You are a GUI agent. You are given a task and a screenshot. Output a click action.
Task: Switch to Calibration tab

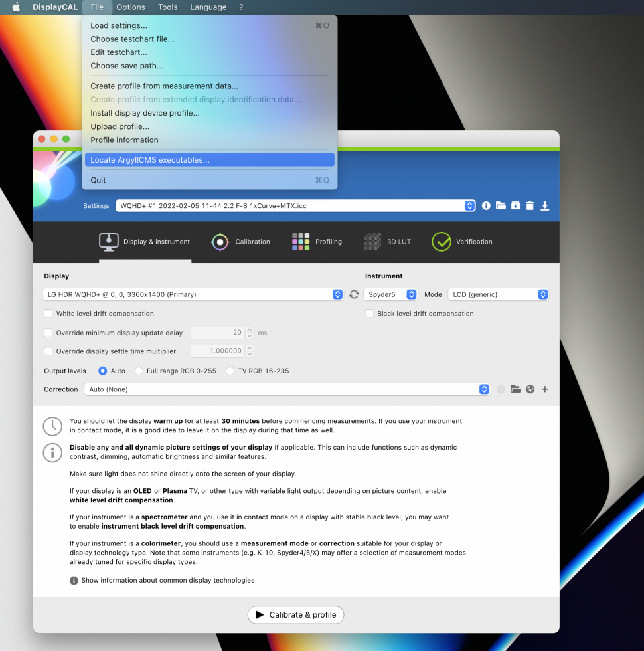[240, 242]
